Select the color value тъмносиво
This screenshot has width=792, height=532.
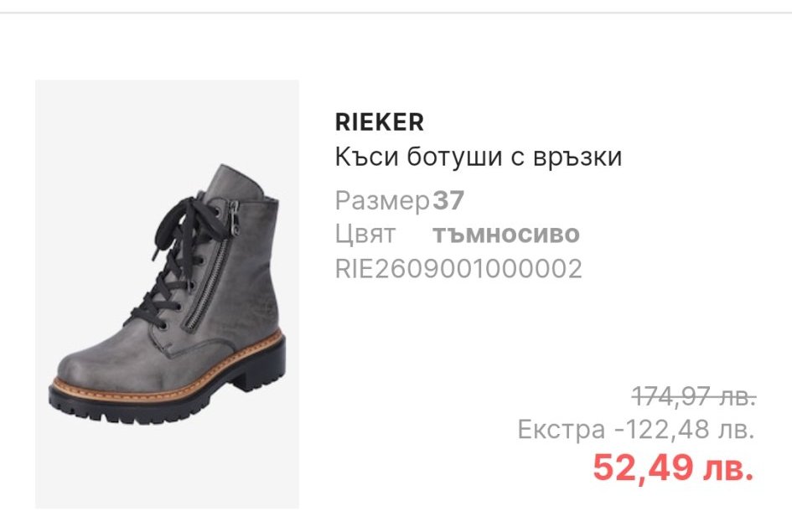click(506, 235)
